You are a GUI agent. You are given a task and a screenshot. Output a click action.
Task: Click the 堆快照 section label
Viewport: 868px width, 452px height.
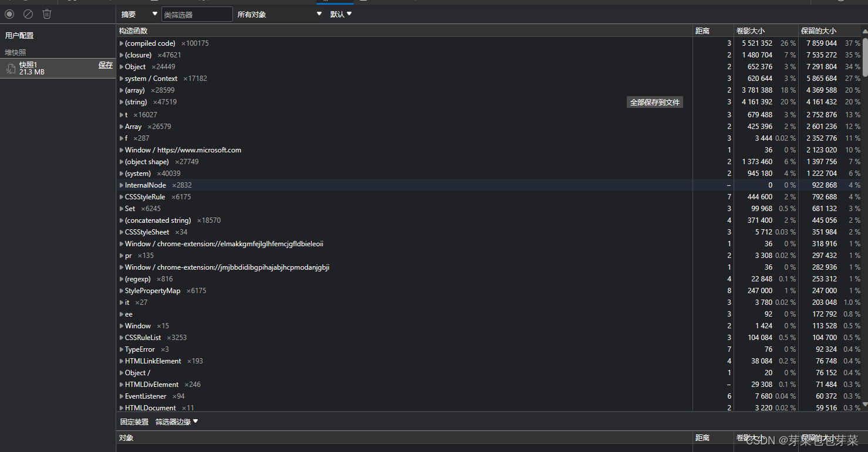[16, 52]
